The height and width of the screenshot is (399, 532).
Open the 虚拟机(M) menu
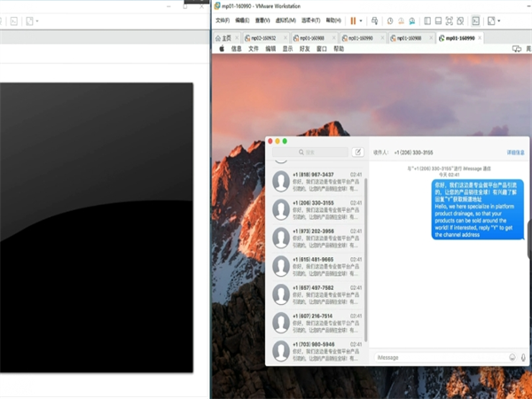(x=286, y=20)
